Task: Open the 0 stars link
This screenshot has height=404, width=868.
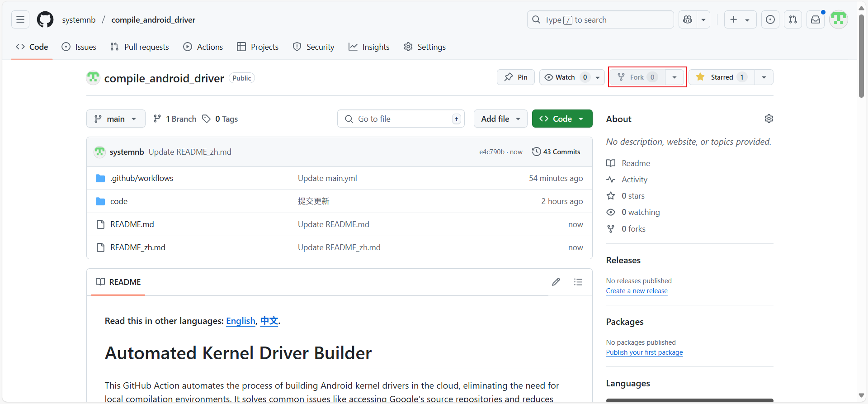Action: [x=626, y=196]
